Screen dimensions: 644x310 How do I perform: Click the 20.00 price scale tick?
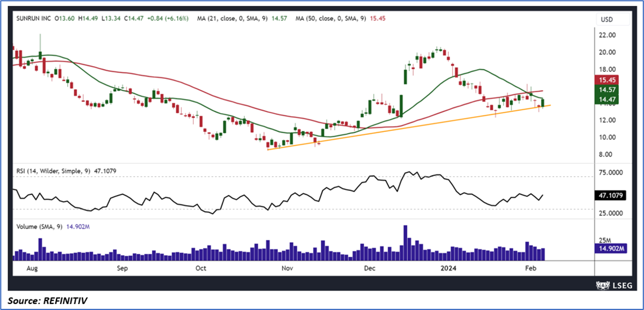[607, 52]
